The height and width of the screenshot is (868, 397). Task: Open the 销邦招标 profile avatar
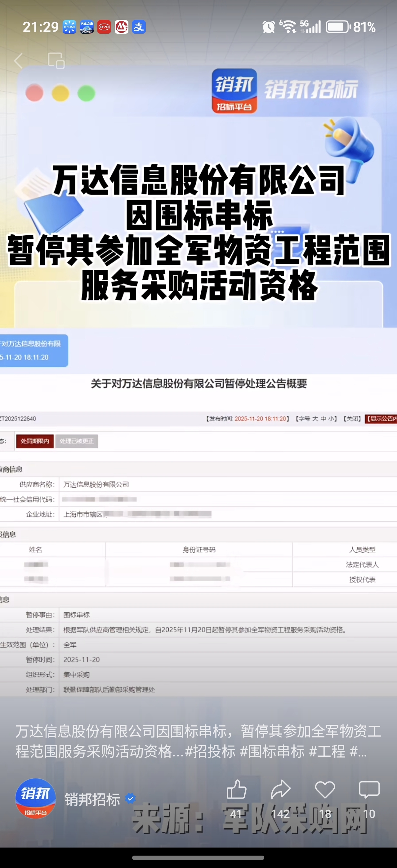35,798
